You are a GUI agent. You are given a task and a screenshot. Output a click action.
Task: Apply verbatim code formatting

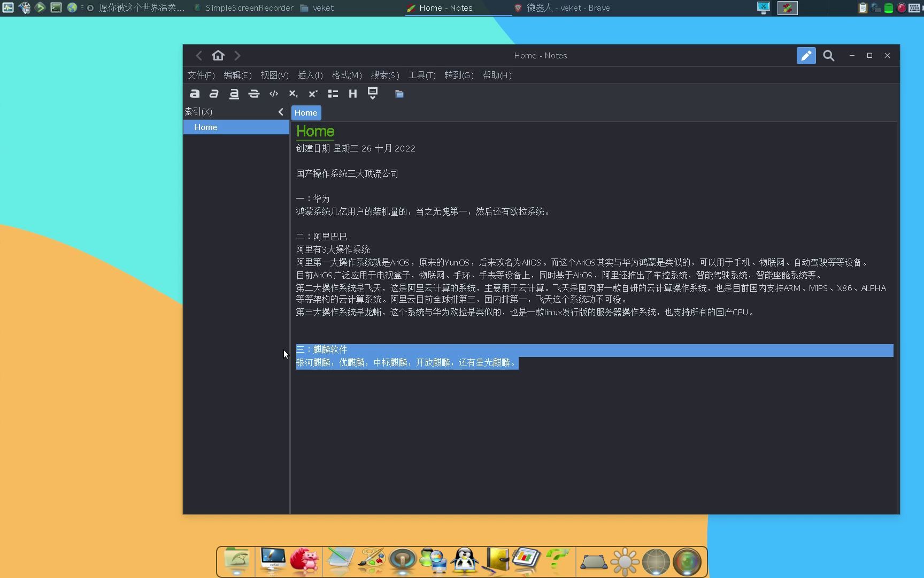[x=274, y=94]
